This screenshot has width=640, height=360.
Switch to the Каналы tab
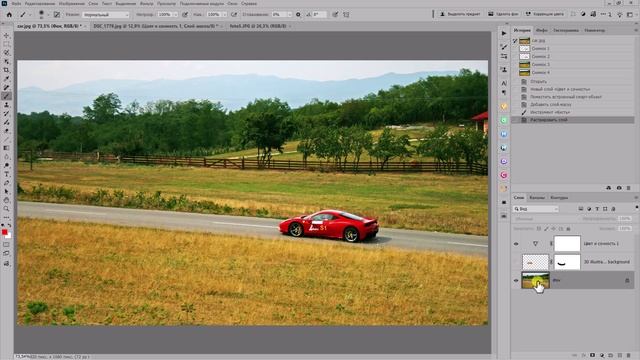pos(537,198)
